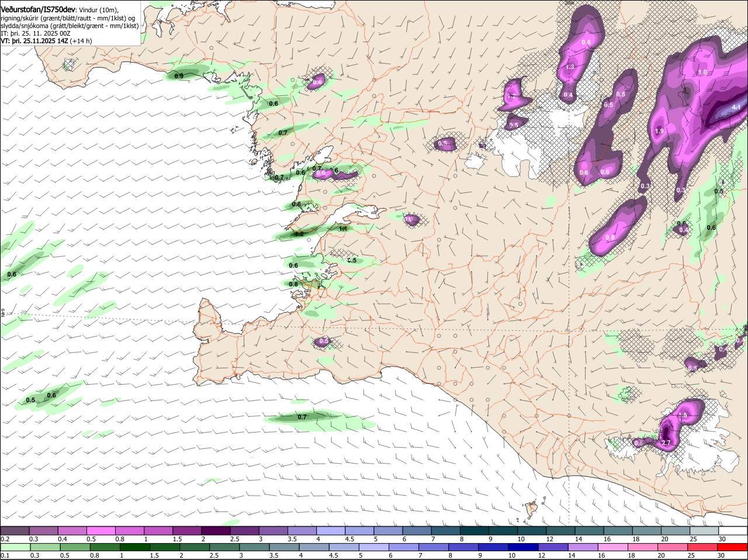This screenshot has height=560, width=748.
Task: Click the 0.9 rain value label
Action: [x=179, y=76]
